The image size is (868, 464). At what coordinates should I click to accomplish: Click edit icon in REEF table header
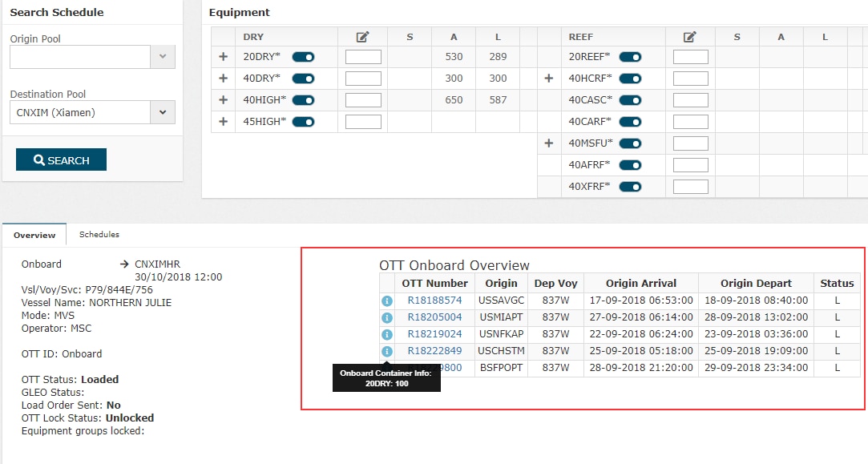tap(689, 36)
